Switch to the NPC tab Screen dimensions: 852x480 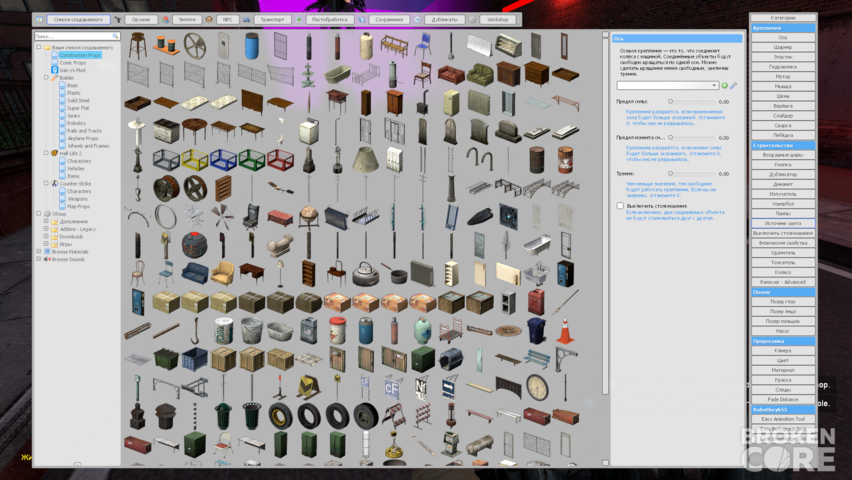(x=227, y=20)
